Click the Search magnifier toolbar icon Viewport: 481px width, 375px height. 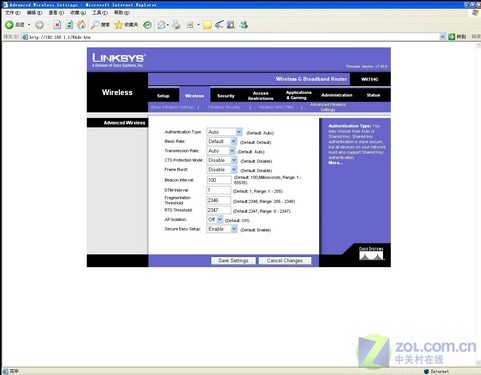95,25
